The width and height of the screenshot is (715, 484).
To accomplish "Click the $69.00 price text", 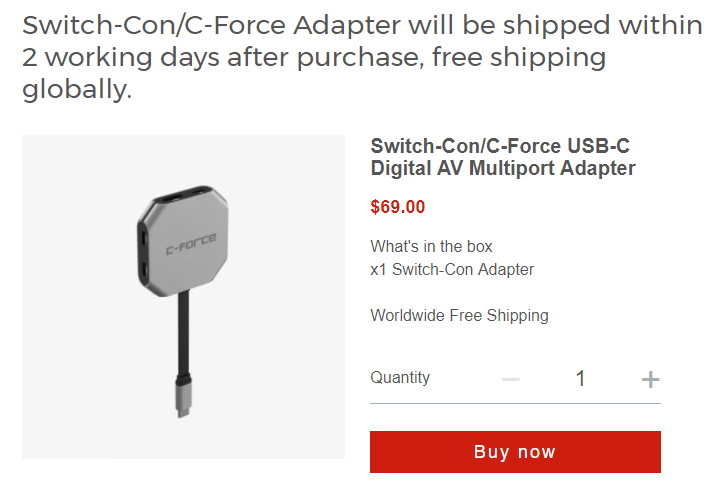I will pos(398,207).
